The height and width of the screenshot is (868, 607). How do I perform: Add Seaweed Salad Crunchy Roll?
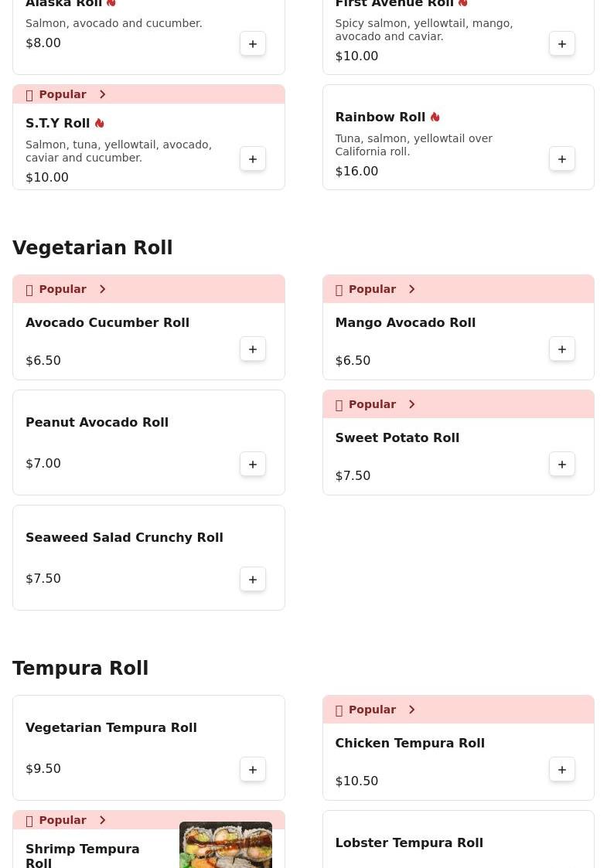(x=253, y=580)
